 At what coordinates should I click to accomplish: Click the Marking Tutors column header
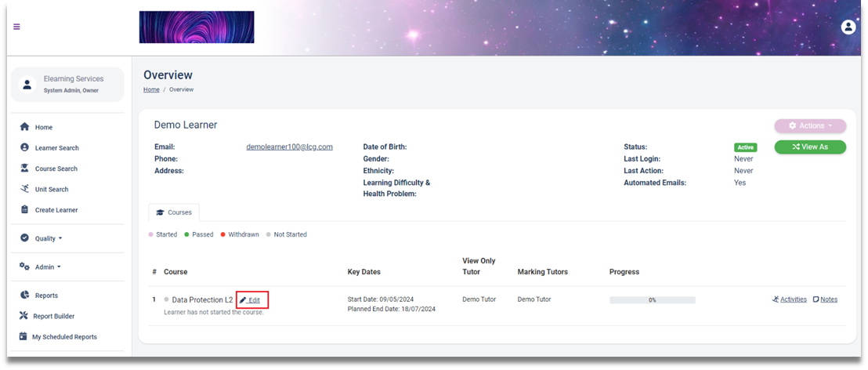pyautogui.click(x=542, y=272)
